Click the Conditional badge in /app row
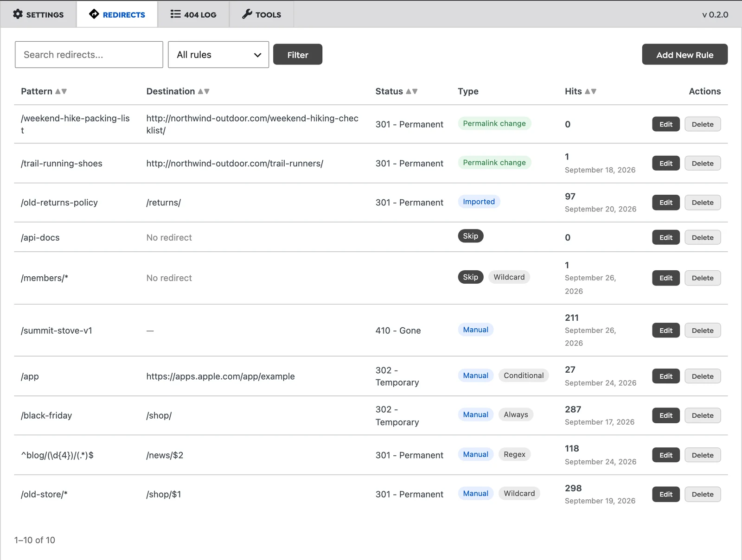Image resolution: width=742 pixels, height=560 pixels. point(524,375)
